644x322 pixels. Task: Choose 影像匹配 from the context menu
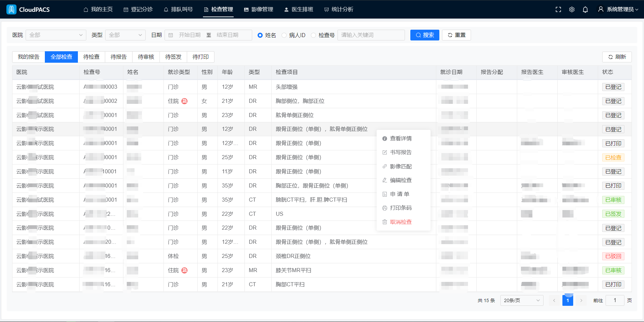pos(404,167)
